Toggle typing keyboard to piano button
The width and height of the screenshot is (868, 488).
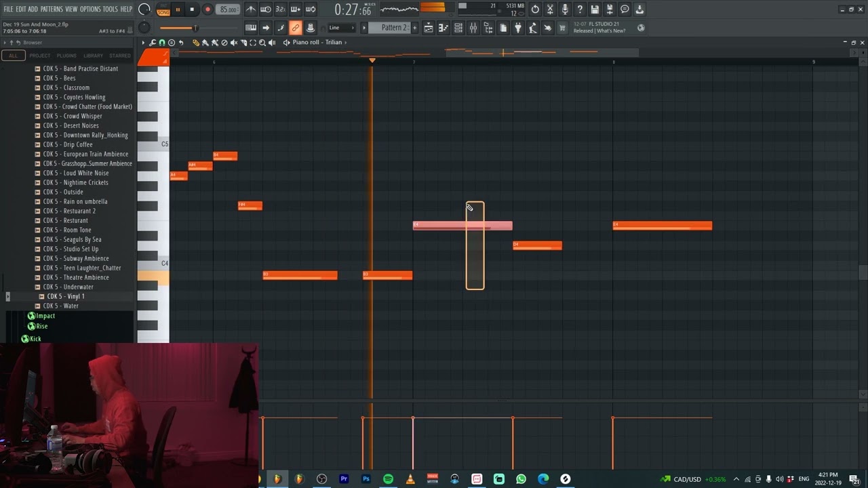click(x=251, y=28)
